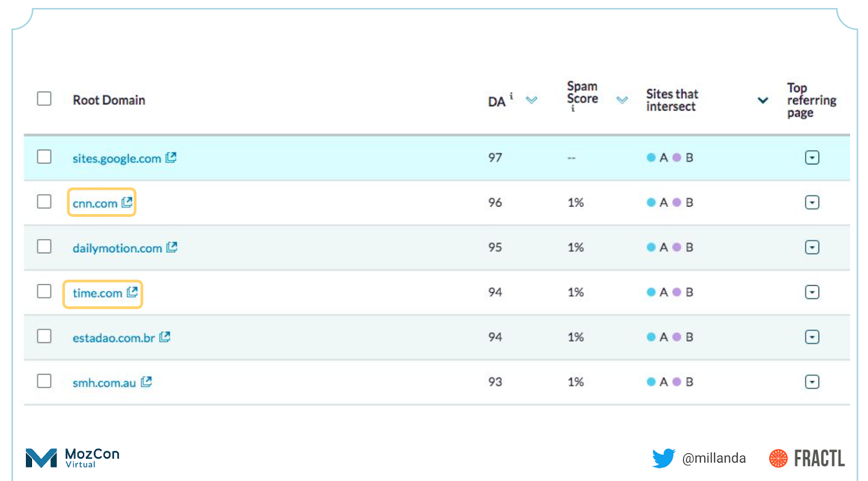Open external link icon beside dailymotion.com
Viewport: 868px width, 481px height.
pos(172,247)
